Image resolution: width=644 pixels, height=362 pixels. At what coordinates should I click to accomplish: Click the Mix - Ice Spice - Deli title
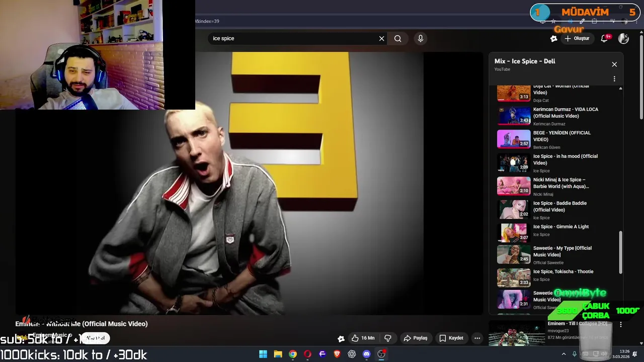pos(525,61)
